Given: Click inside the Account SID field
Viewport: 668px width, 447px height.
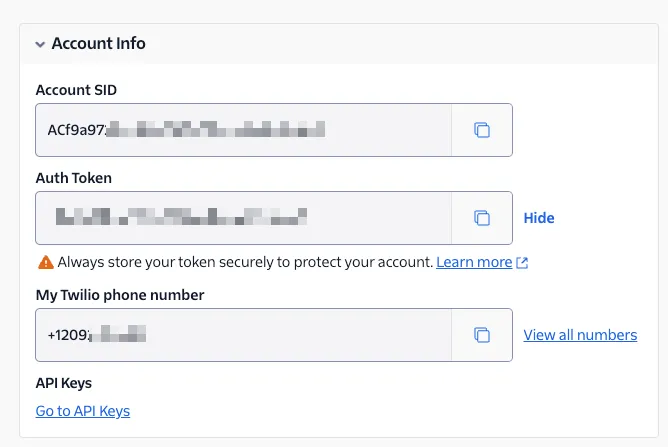Looking at the screenshot, I should point(243,130).
